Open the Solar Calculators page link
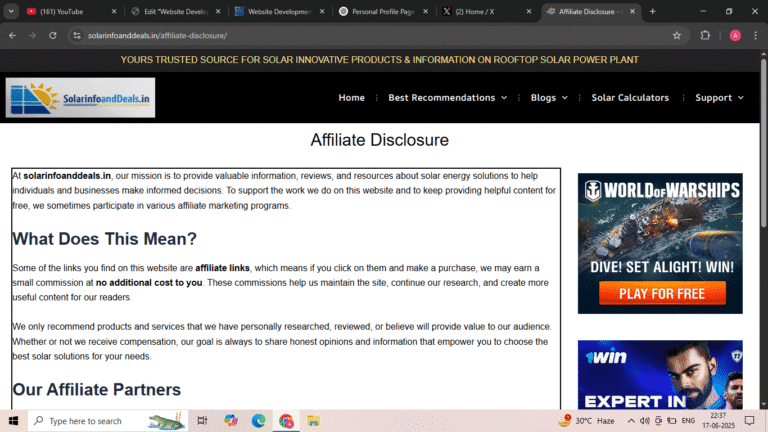The image size is (768, 432). [x=630, y=98]
